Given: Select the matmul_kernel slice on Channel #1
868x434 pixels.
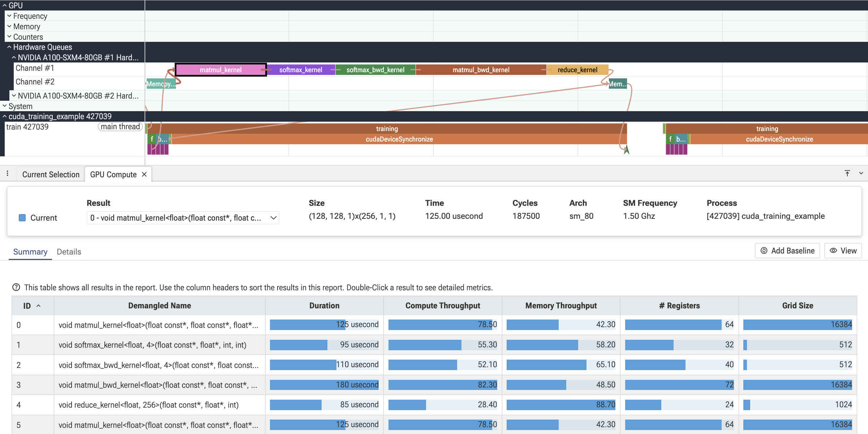Looking at the screenshot, I should pos(221,70).
